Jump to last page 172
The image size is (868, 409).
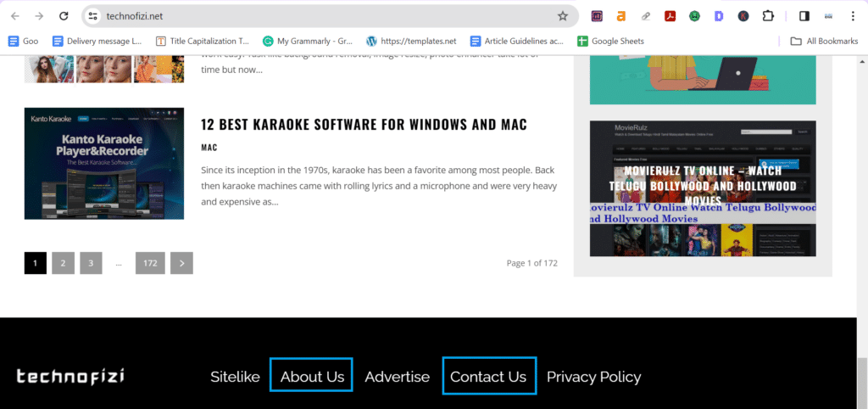150,263
